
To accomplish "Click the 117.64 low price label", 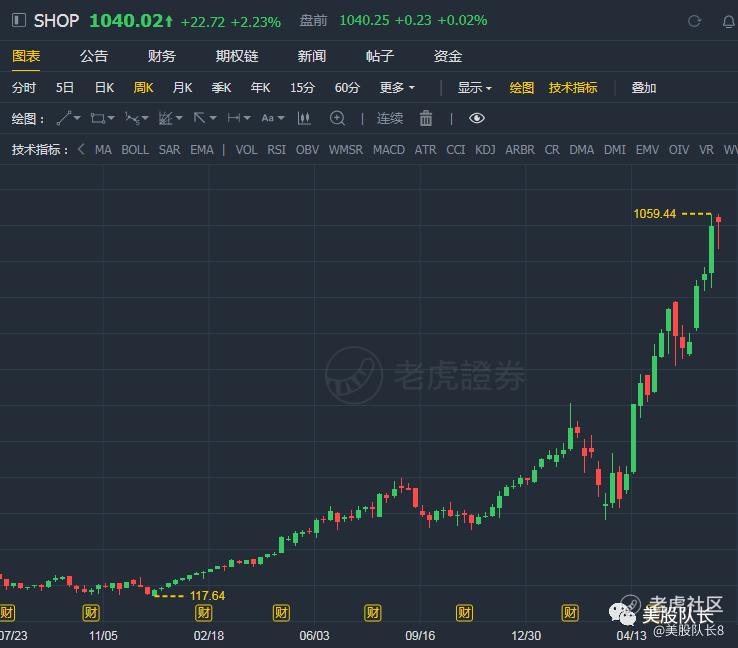I will [208, 596].
